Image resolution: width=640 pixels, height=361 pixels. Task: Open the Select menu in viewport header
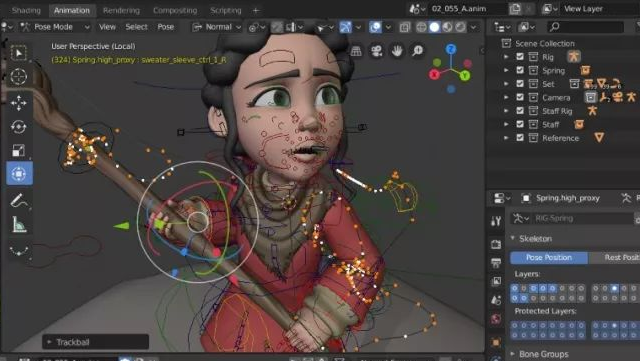(x=136, y=27)
